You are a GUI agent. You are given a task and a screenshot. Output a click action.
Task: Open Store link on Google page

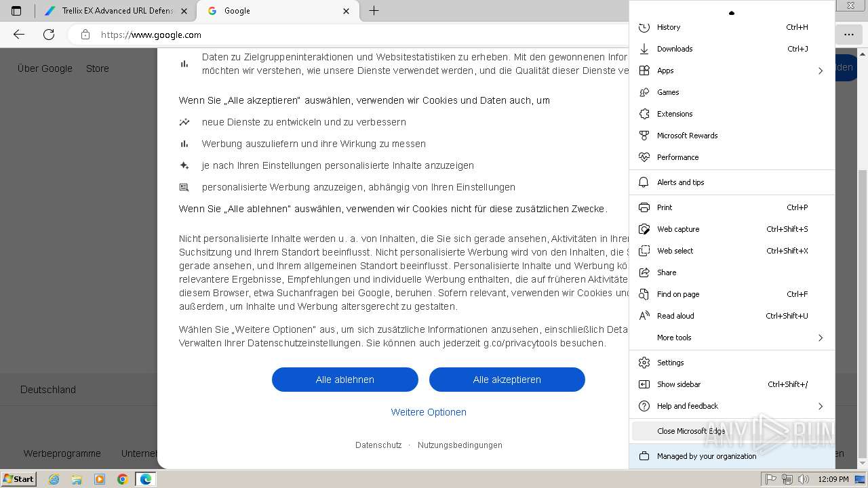click(98, 68)
